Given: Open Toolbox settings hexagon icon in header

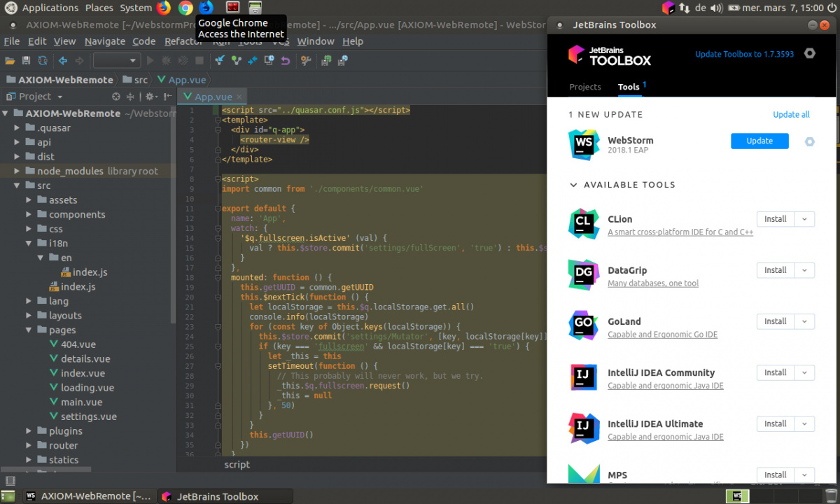Looking at the screenshot, I should pos(810,53).
